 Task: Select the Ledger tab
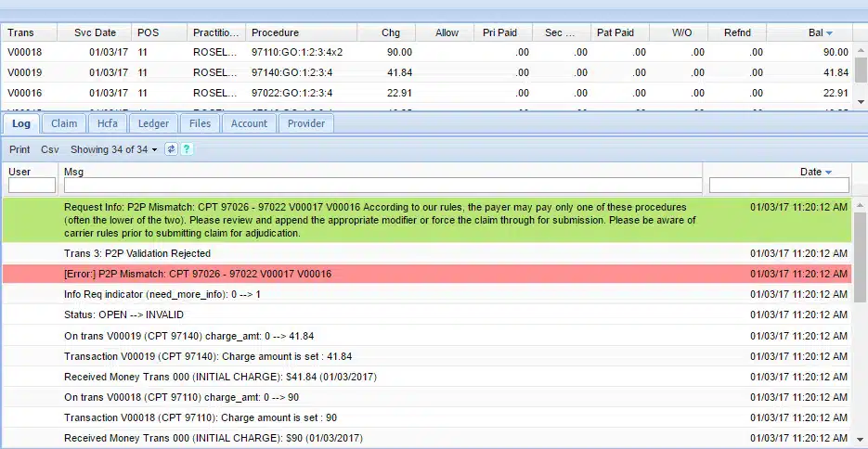tap(153, 123)
